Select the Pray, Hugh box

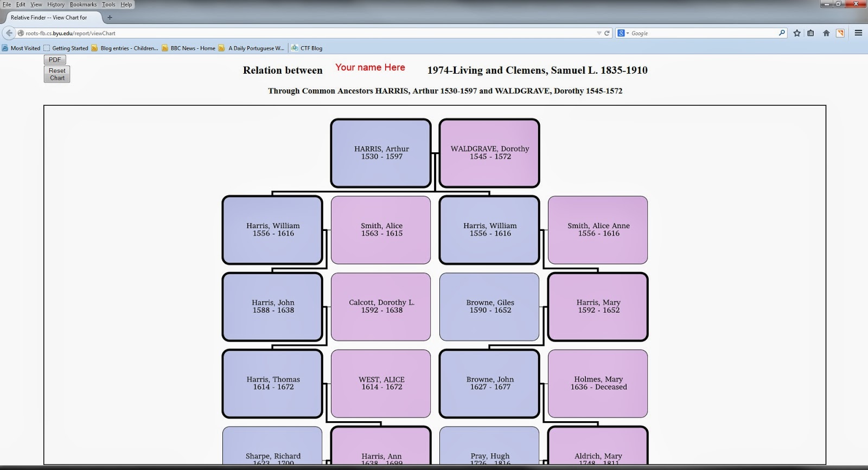pos(489,446)
